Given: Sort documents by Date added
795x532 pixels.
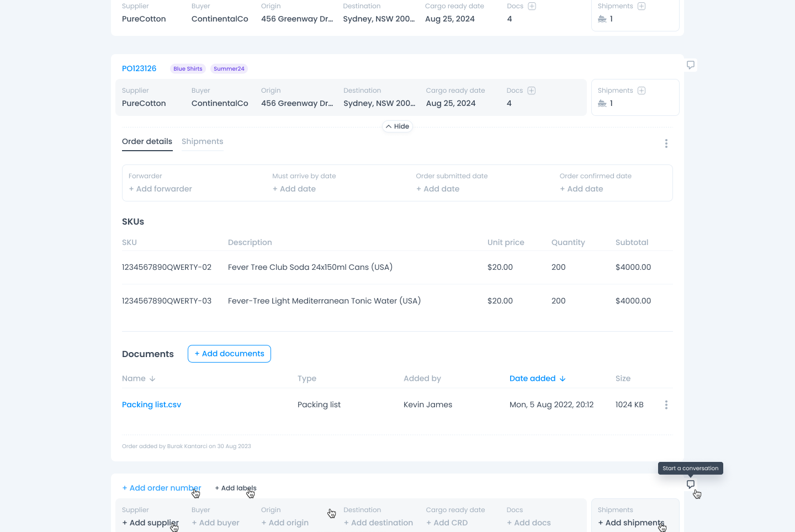Looking at the screenshot, I should [x=537, y=379].
